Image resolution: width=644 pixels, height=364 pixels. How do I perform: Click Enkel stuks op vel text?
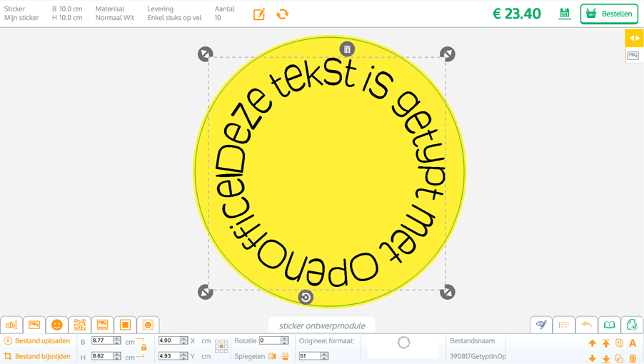point(174,18)
